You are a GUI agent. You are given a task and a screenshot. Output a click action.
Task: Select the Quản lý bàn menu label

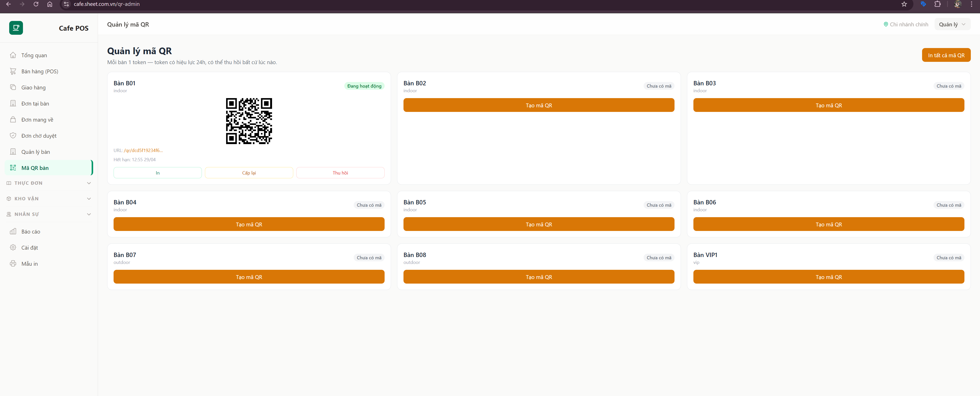(x=36, y=152)
